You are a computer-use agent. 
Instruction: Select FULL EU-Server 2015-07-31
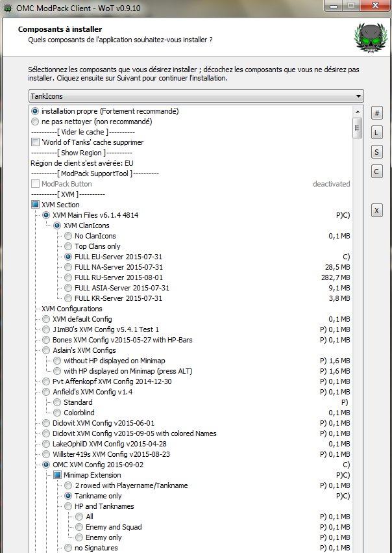tap(68, 257)
